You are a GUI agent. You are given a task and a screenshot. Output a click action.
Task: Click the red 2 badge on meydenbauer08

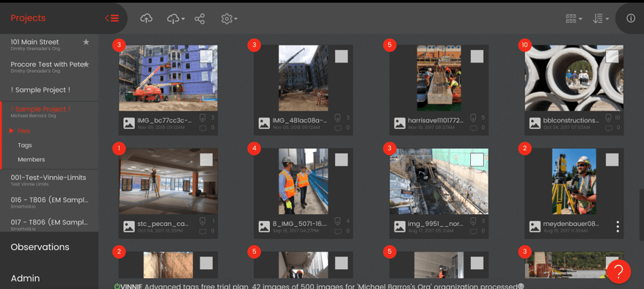(x=524, y=149)
